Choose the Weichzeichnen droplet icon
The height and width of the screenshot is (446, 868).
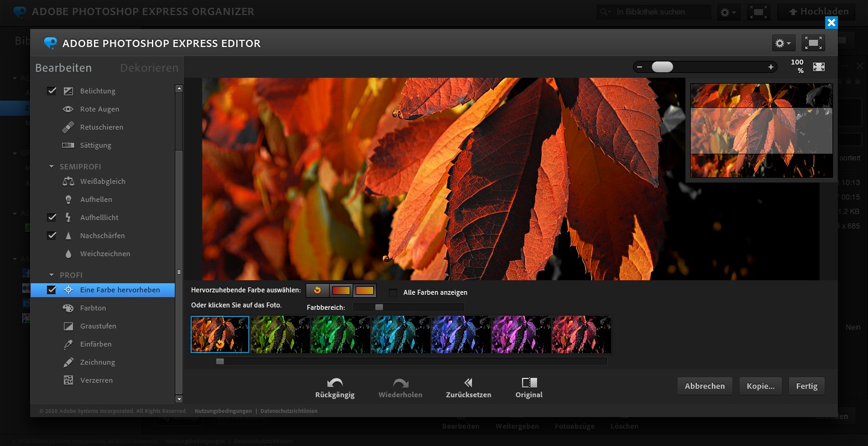(x=68, y=254)
